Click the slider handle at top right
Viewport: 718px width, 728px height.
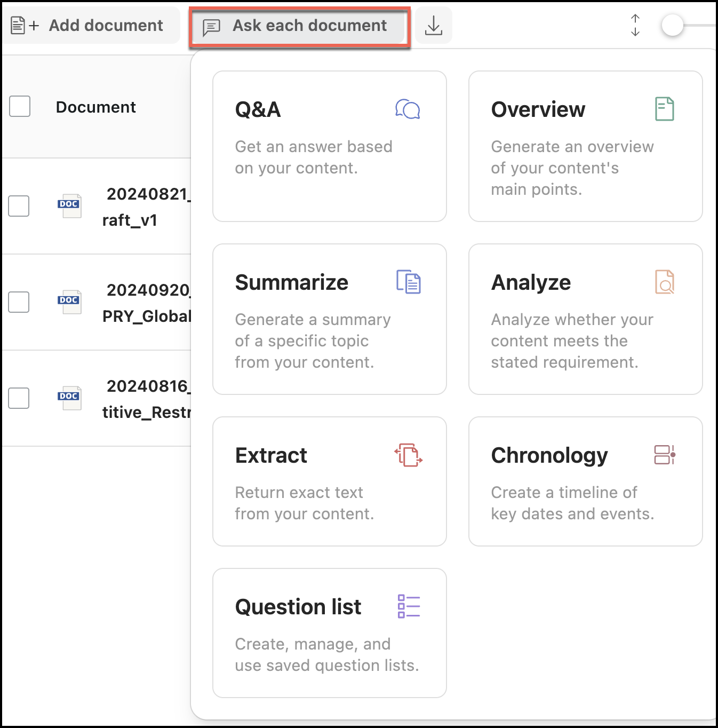point(672,26)
